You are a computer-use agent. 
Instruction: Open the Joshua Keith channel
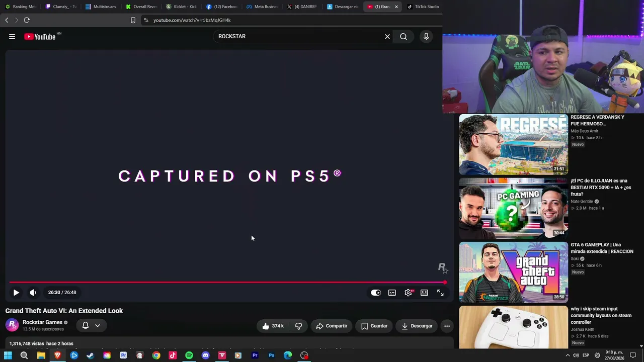click(582, 329)
